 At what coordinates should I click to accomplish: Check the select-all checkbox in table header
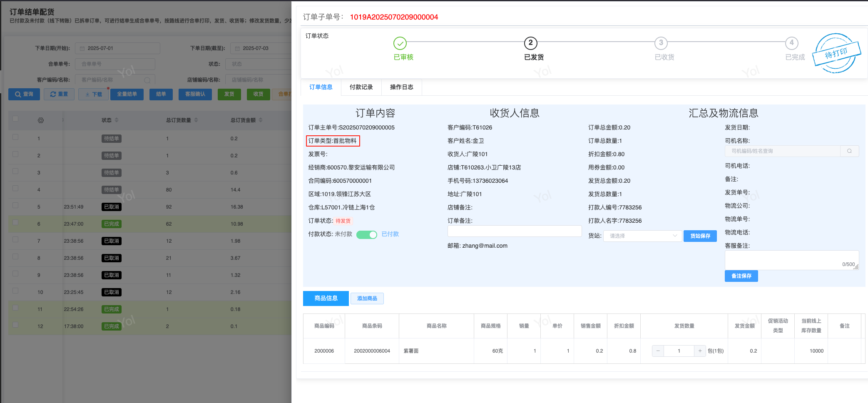[x=15, y=119]
